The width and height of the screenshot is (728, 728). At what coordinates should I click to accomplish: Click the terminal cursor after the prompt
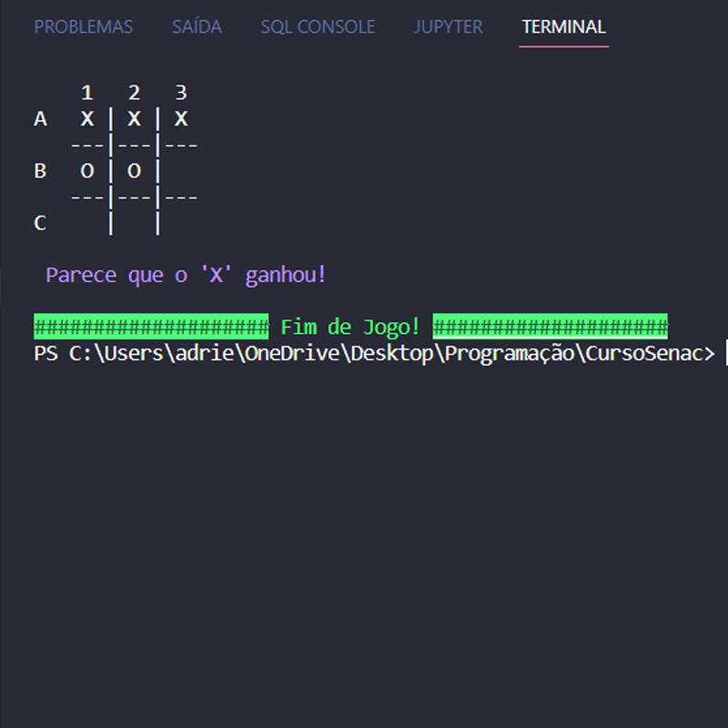(x=726, y=353)
